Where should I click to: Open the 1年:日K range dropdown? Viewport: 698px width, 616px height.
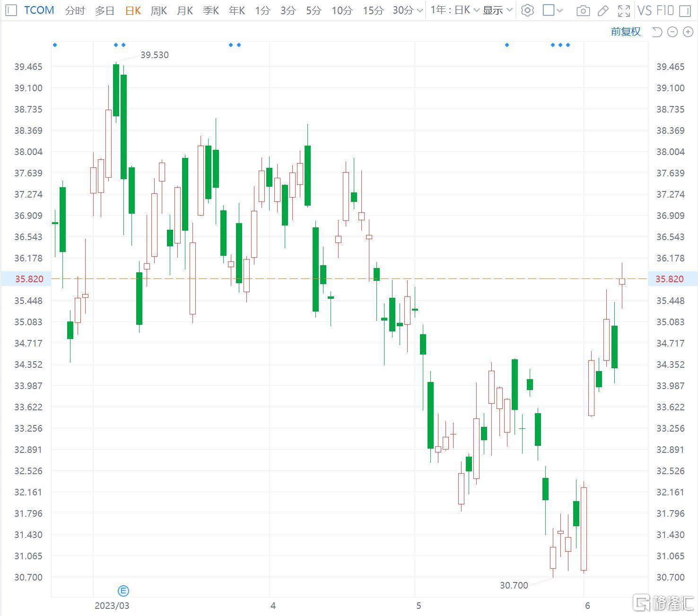point(455,10)
